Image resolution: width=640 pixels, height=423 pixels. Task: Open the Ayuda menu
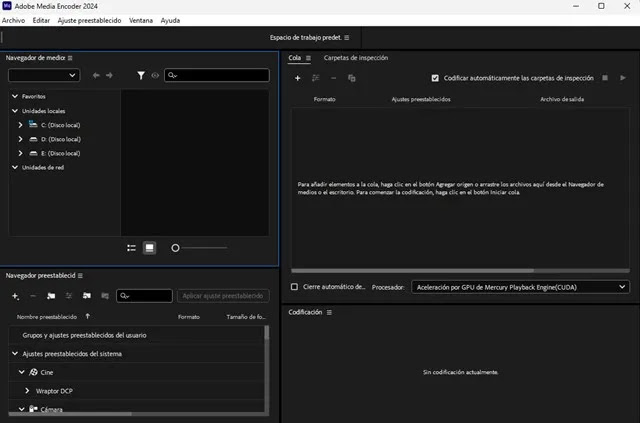(x=170, y=20)
